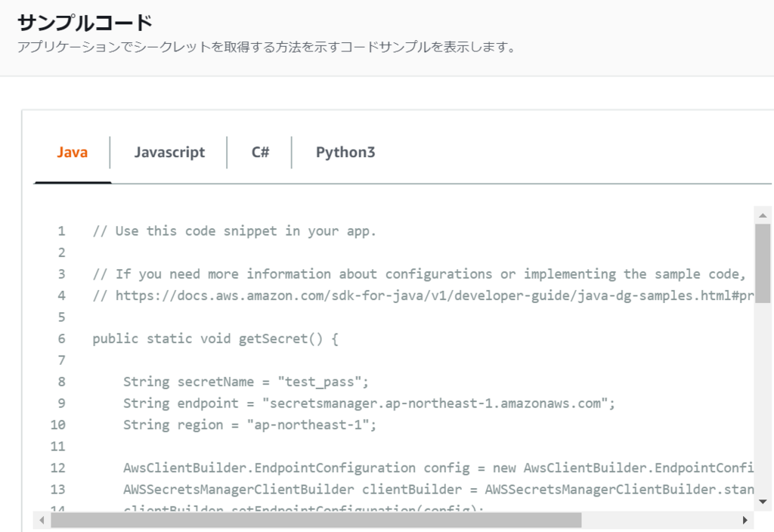This screenshot has width=774, height=532.
Task: Click the horizontal scrollbar left arrow
Action: (x=42, y=520)
